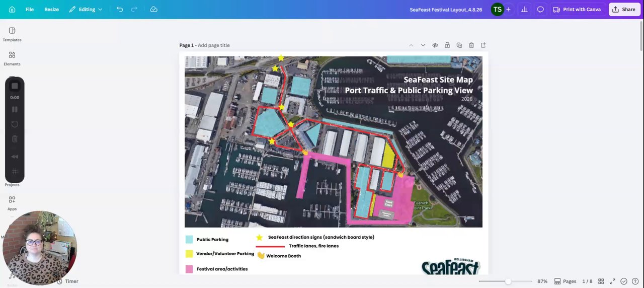Expand the Editing mode dropdown
Image resolution: width=644 pixels, height=288 pixels.
[86, 10]
